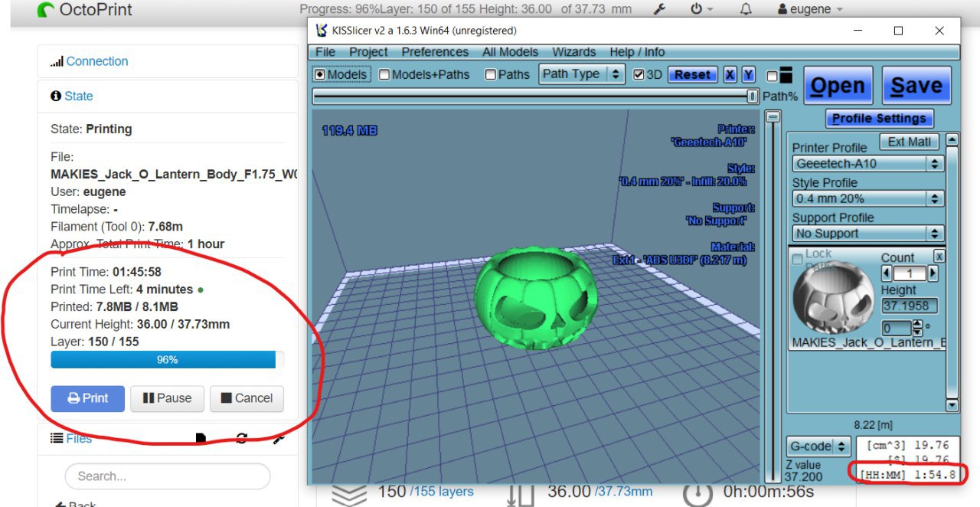Screen dimensions: 980x507
Task: Open the eugene user menu
Action: 810,9
